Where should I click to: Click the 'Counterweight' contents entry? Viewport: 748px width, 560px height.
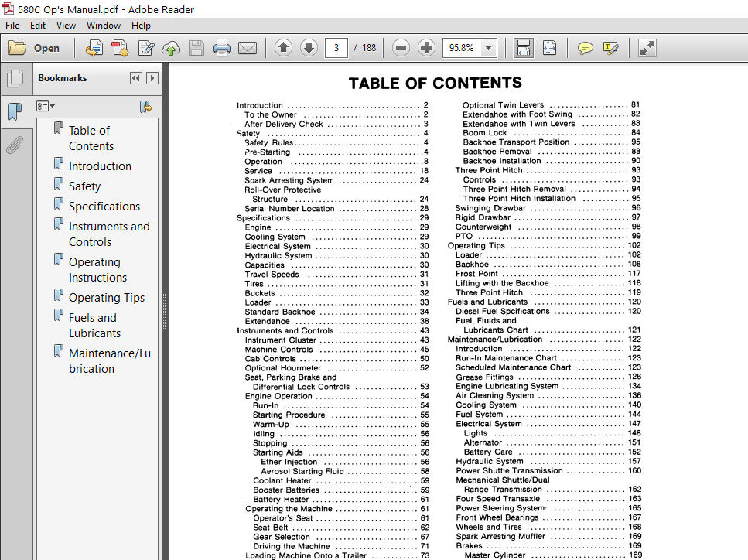pyautogui.click(x=548, y=227)
